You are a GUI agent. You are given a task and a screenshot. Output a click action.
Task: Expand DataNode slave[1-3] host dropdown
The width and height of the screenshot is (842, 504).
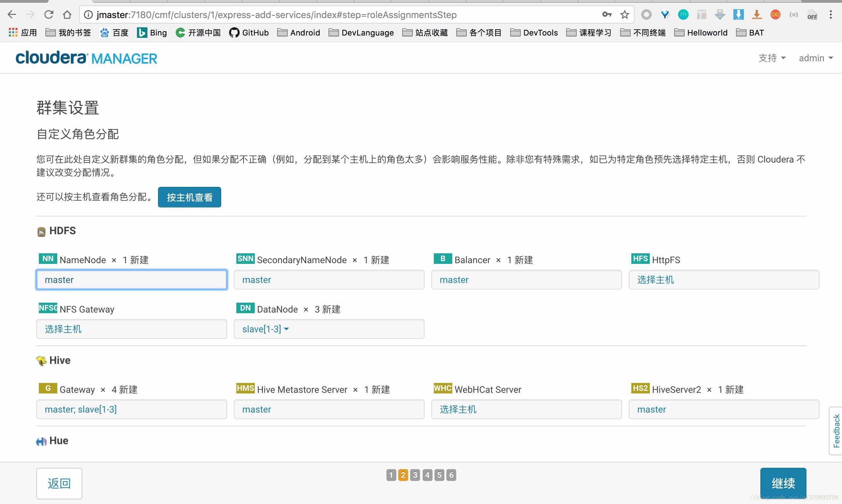(265, 329)
